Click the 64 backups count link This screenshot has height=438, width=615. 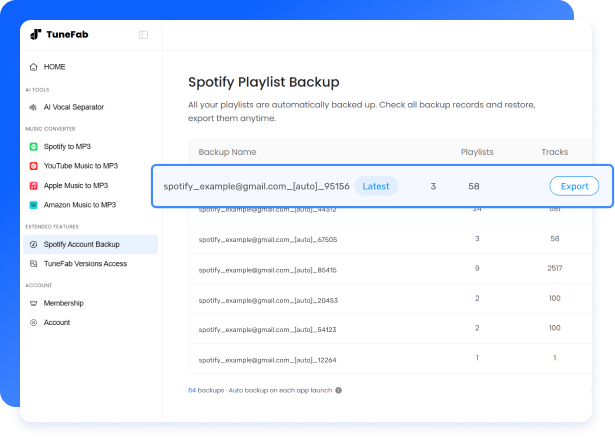192,390
